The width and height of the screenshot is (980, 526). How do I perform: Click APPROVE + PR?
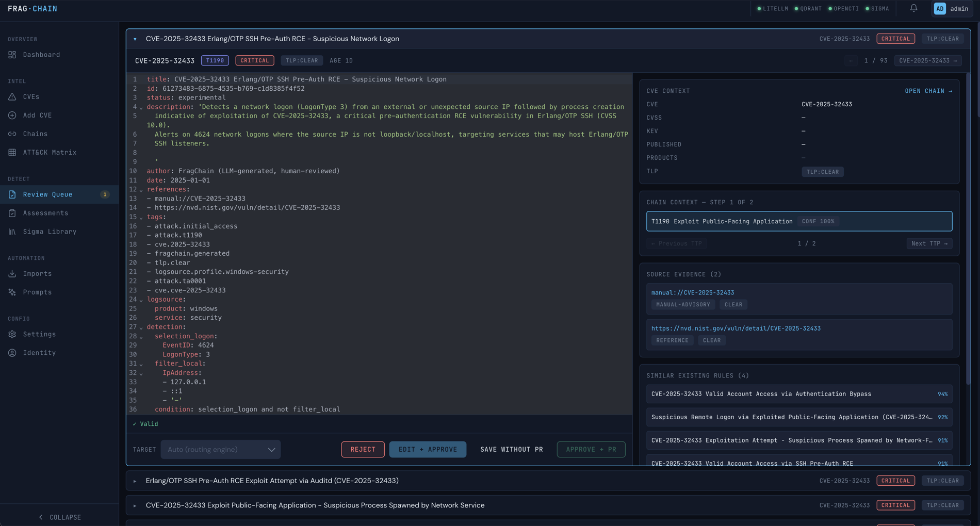pyautogui.click(x=591, y=450)
